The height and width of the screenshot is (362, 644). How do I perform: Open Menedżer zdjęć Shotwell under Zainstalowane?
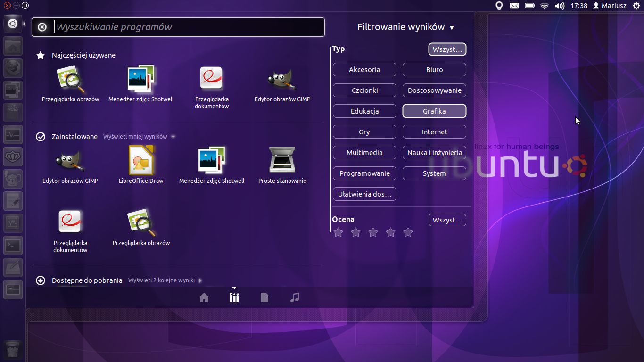pos(212,165)
